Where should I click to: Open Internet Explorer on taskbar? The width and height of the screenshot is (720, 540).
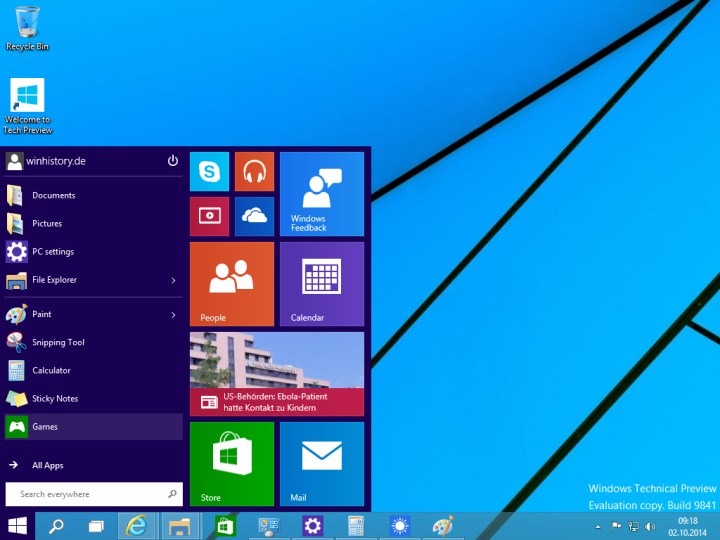[137, 526]
